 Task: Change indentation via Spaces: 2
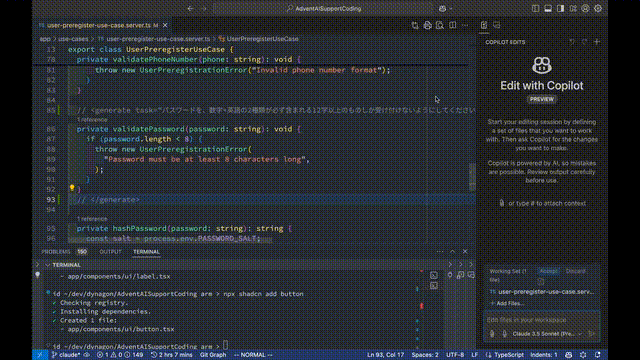point(425,355)
